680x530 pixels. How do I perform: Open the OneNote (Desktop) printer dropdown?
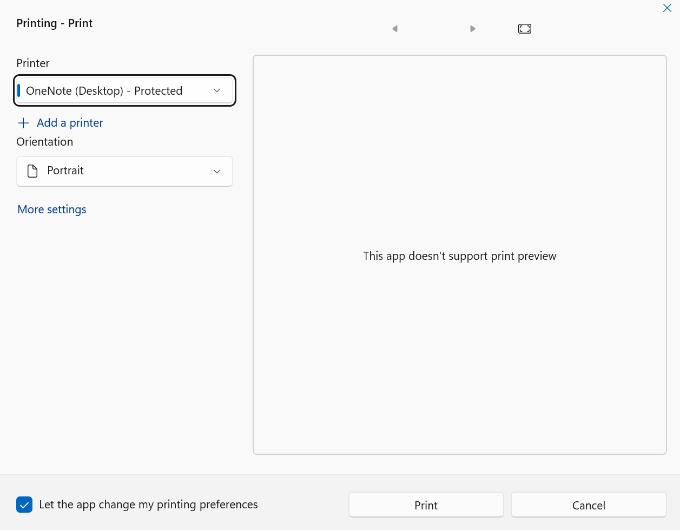pos(124,91)
